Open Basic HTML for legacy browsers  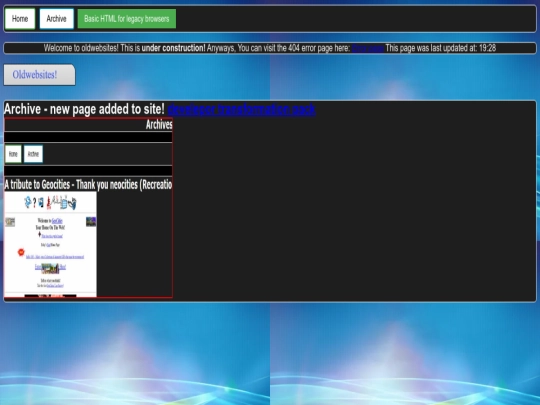pos(127,19)
